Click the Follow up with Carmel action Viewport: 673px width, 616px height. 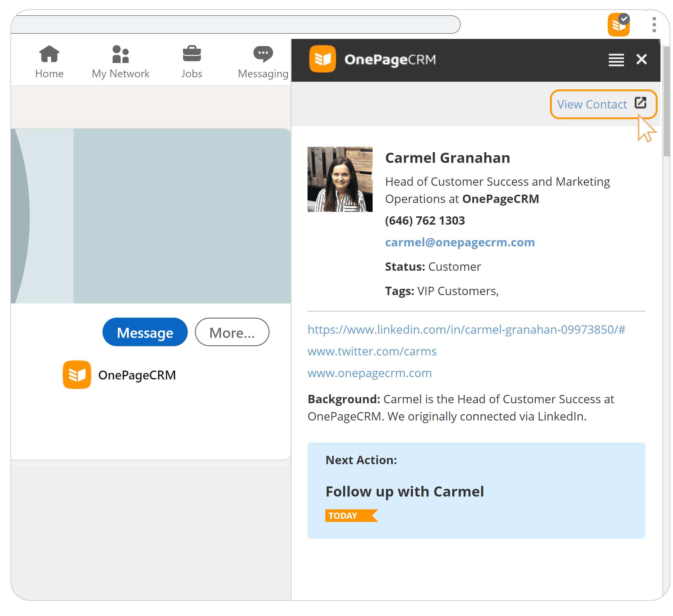click(x=404, y=491)
